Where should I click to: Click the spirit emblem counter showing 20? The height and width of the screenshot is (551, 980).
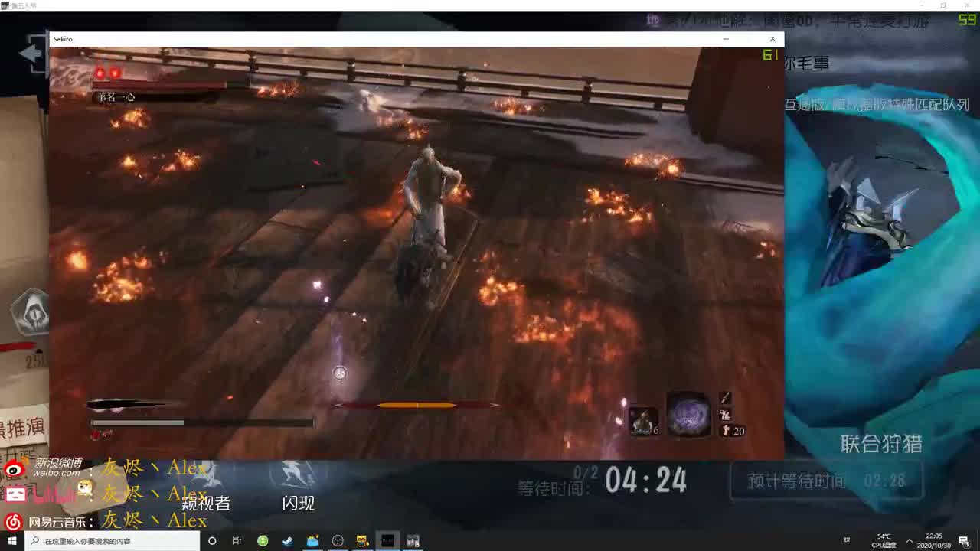tap(733, 431)
